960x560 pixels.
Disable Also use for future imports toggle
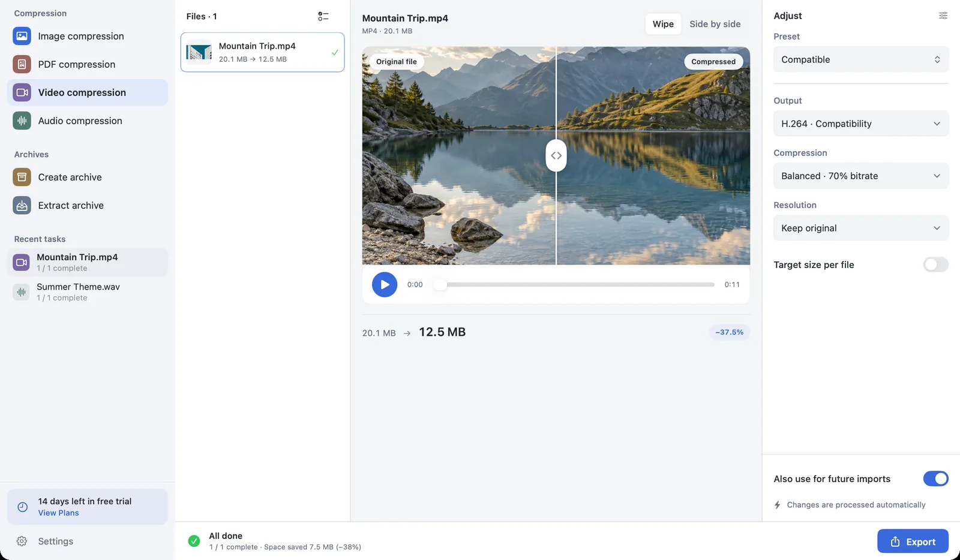[x=935, y=478]
